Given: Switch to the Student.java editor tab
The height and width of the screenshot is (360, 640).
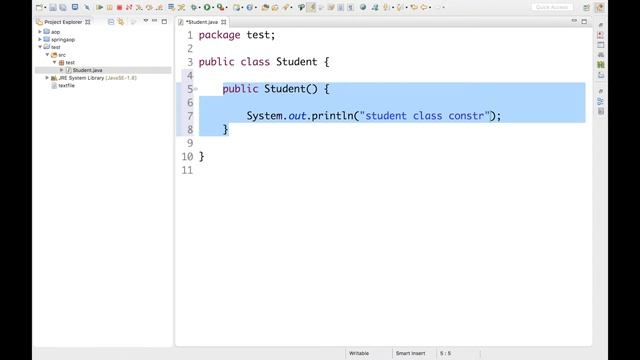Looking at the screenshot, I should coord(202,22).
